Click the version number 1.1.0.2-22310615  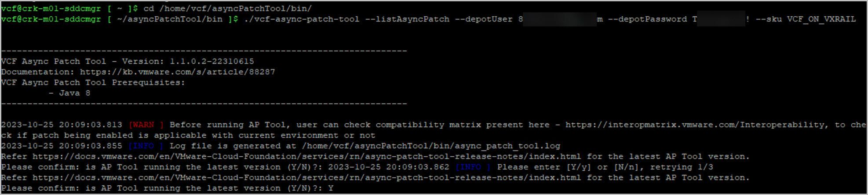212,61
